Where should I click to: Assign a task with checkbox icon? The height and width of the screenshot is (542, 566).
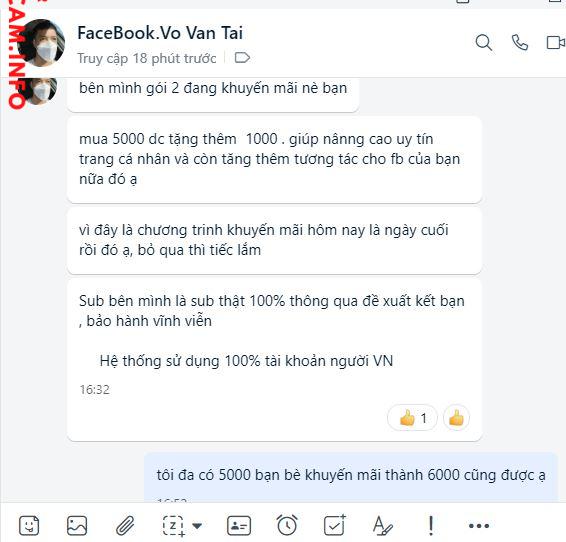pos(335,525)
